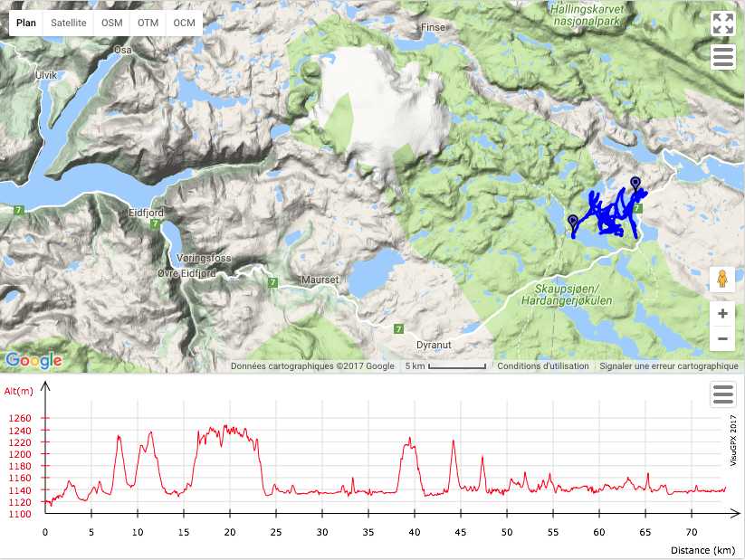745x560 pixels.
Task: Click the 1180 altitude axis value
Action: [20, 466]
